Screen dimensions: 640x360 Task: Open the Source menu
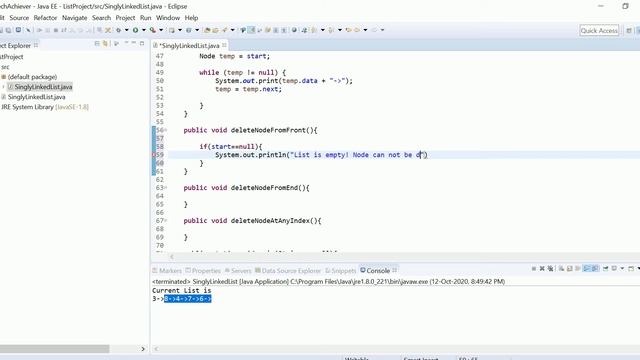(x=19, y=18)
